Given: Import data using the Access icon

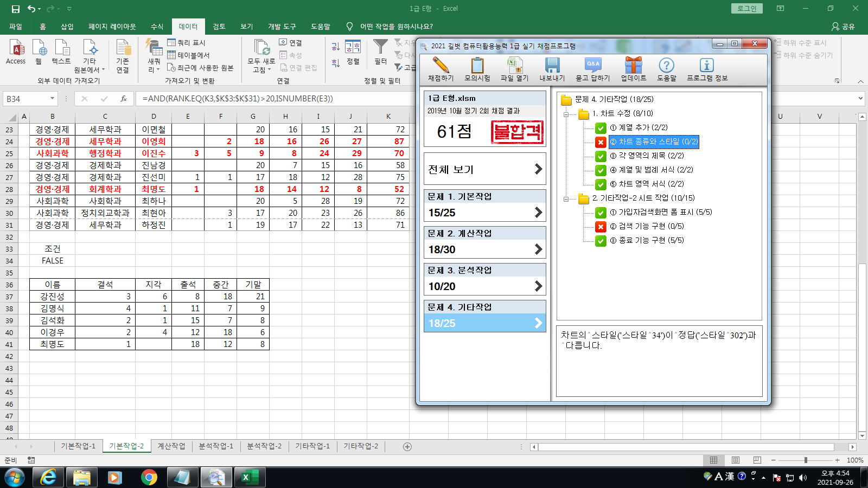Looking at the screenshot, I should pos(16,53).
